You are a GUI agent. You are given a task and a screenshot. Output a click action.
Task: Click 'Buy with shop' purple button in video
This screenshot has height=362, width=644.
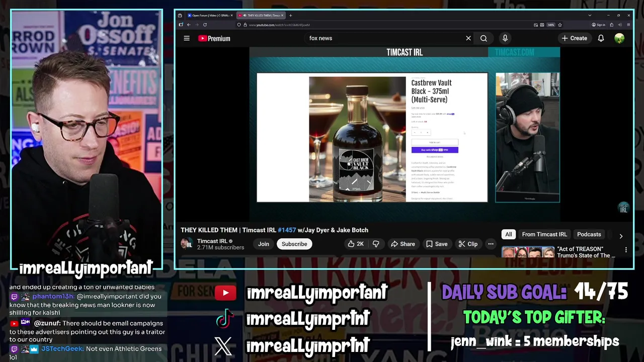click(x=435, y=150)
